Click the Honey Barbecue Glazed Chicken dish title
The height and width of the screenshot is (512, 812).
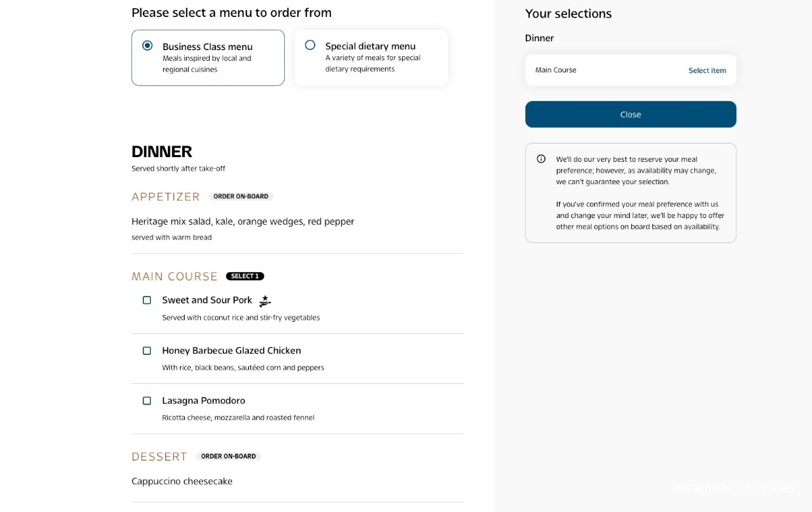231,351
